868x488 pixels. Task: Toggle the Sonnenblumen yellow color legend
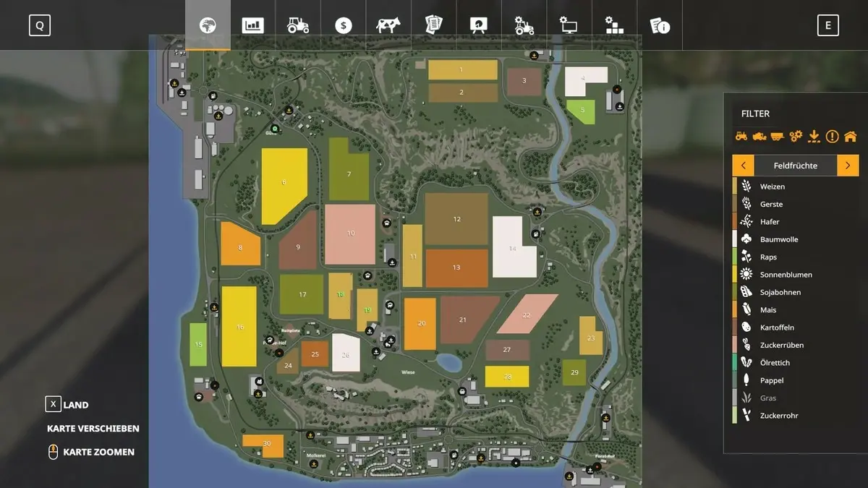[x=735, y=275]
